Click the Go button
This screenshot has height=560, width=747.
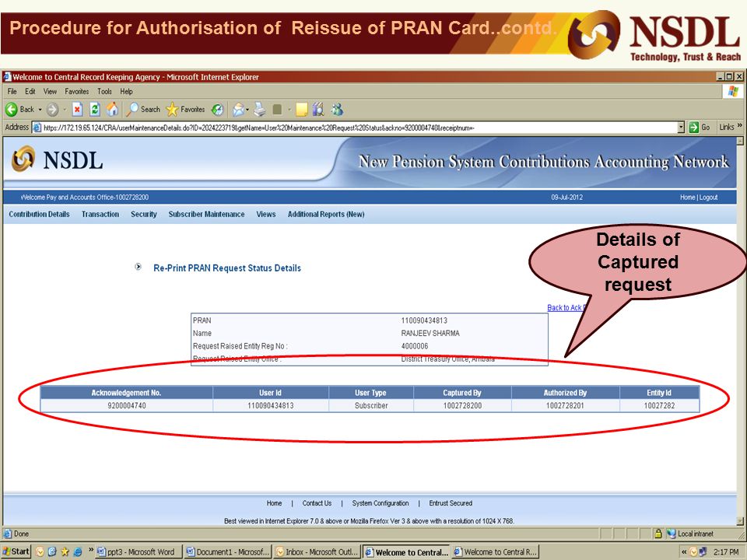point(700,128)
